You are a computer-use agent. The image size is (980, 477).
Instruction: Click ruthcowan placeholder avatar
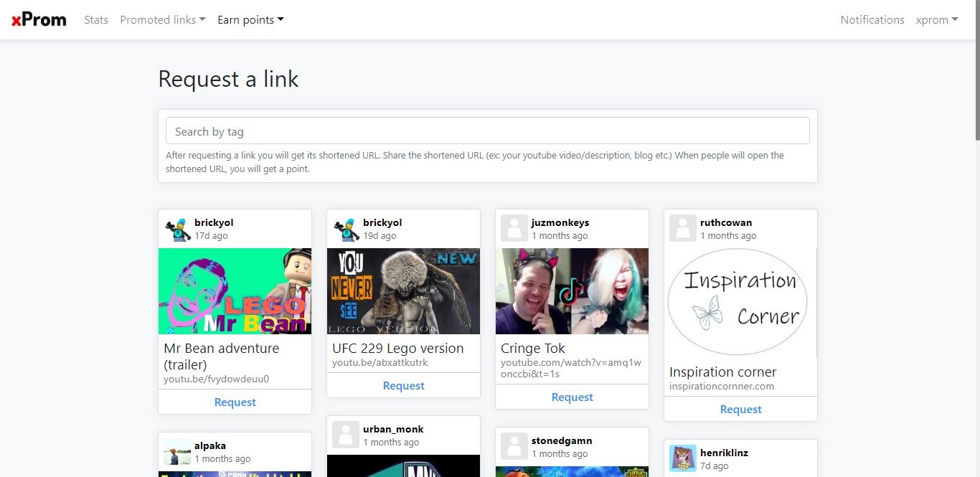click(x=683, y=229)
